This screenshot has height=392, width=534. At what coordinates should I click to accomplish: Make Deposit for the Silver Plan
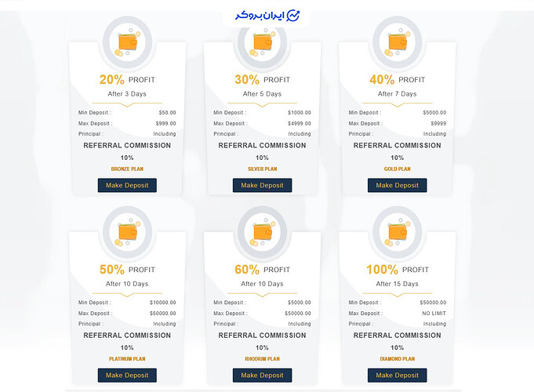[262, 185]
